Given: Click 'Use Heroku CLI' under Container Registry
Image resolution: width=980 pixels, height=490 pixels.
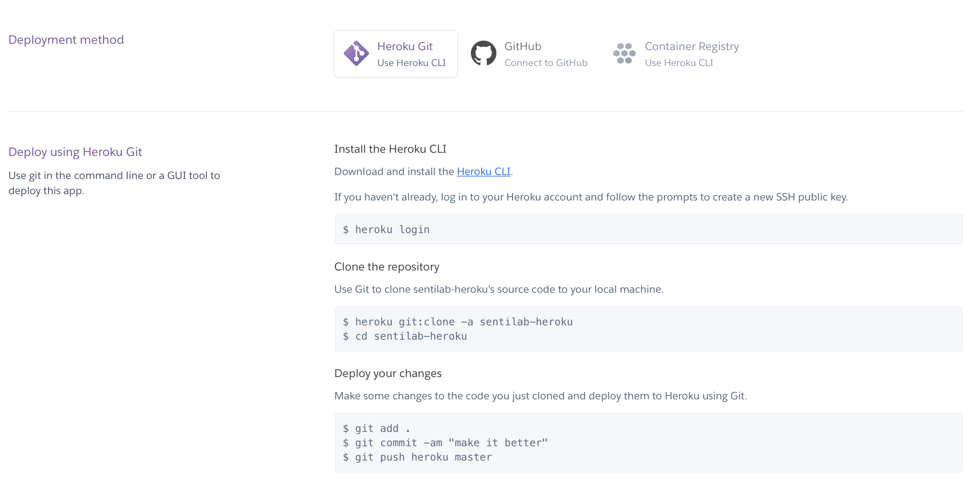Looking at the screenshot, I should 679,63.
